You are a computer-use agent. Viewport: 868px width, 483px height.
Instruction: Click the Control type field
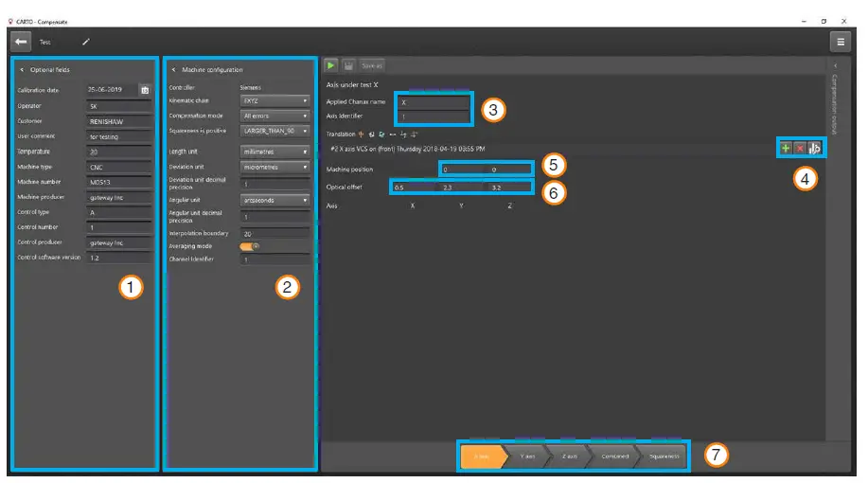tap(118, 213)
